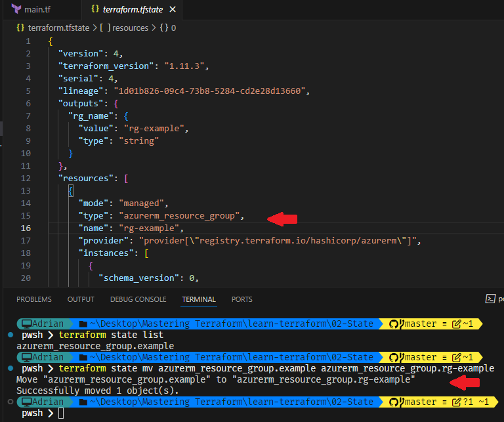Click the terminal shell profile icon
Image resolution: width=504 pixels, height=422 pixels.
pyautogui.click(x=490, y=299)
